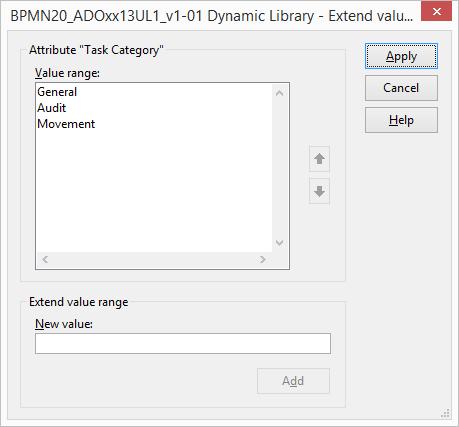This screenshot has width=459, height=427.
Task: Select 'Audit' in the value range list
Action: tap(51, 108)
